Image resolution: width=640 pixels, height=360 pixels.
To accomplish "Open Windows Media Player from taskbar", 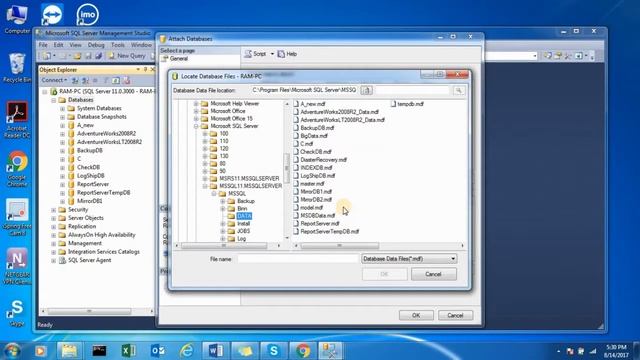I will pyautogui.click(x=41, y=351).
